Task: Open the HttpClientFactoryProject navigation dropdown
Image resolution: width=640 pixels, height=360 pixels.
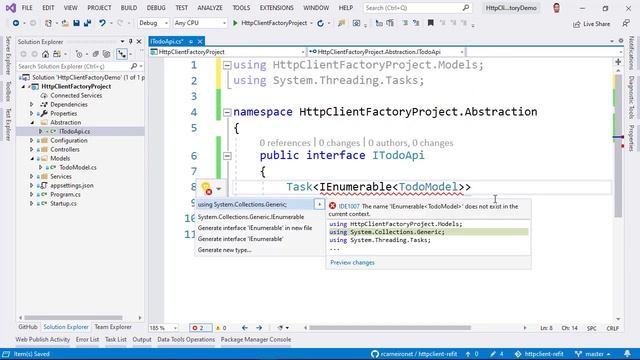Action: 227,52
